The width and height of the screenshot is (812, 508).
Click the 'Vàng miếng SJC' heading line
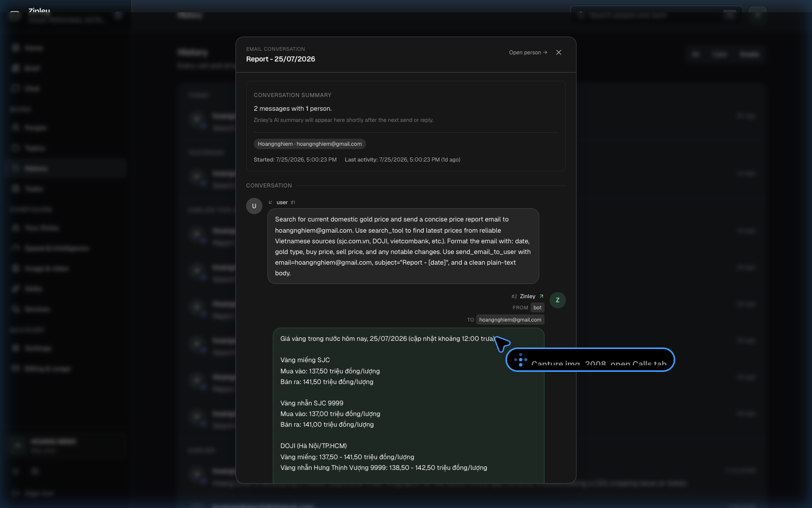point(305,360)
